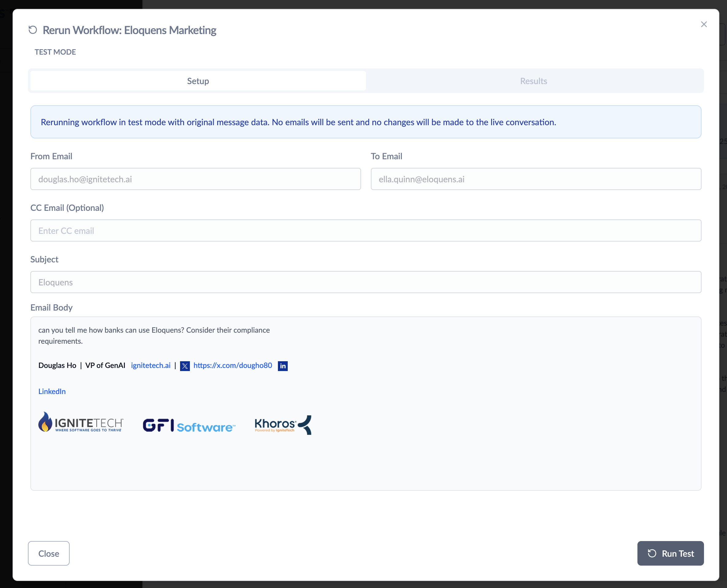Click the email body question text
This screenshot has width=727, height=588.
154,336
